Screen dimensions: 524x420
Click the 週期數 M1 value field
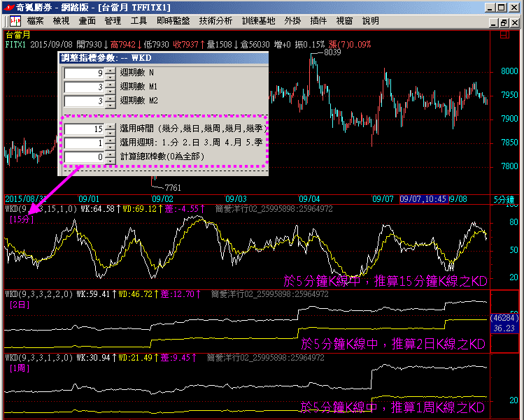pyautogui.click(x=84, y=87)
